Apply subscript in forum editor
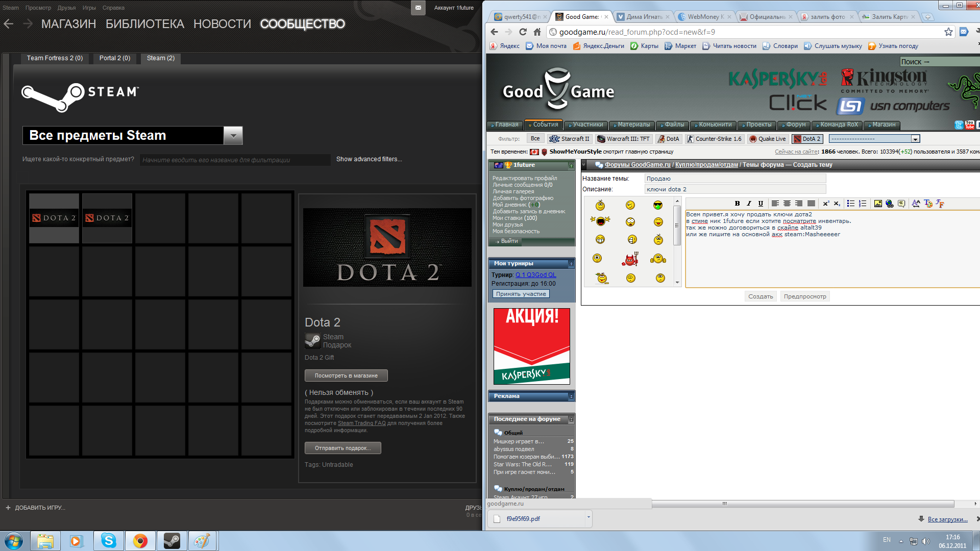 [x=837, y=204]
